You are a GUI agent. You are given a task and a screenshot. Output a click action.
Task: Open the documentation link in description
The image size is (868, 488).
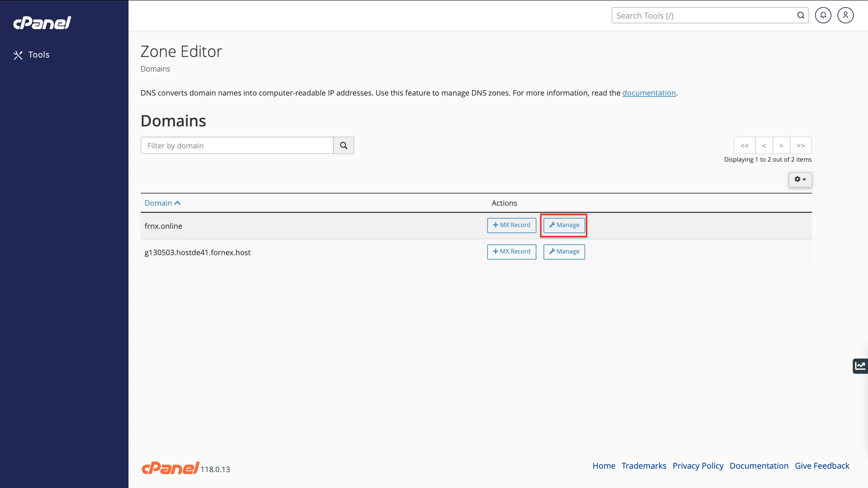649,93
